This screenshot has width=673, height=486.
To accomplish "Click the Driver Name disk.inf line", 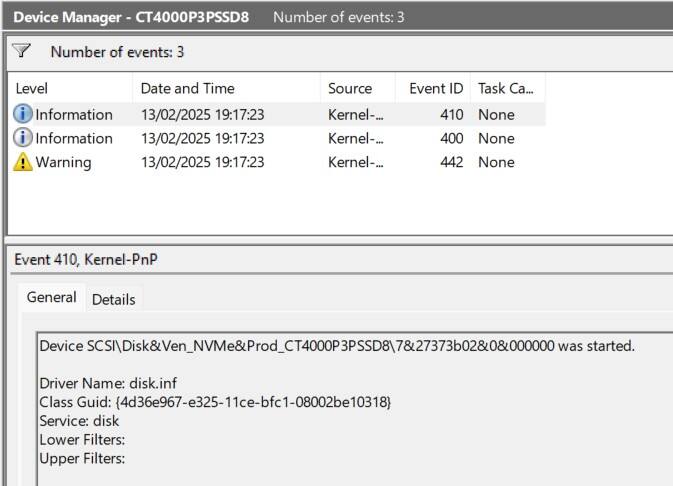I will pos(108,383).
